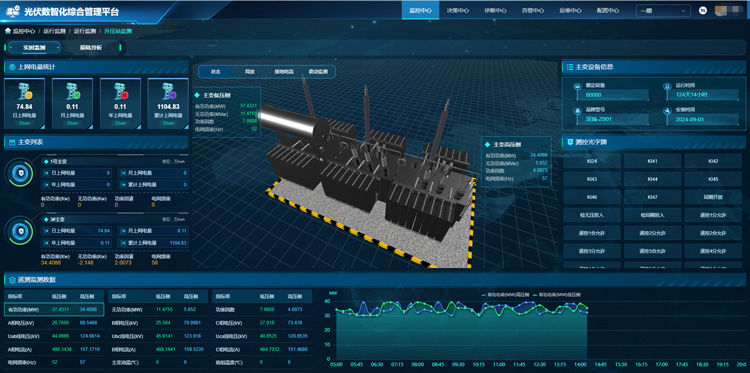Click the shield circle icon for 1号主变

tap(19, 173)
